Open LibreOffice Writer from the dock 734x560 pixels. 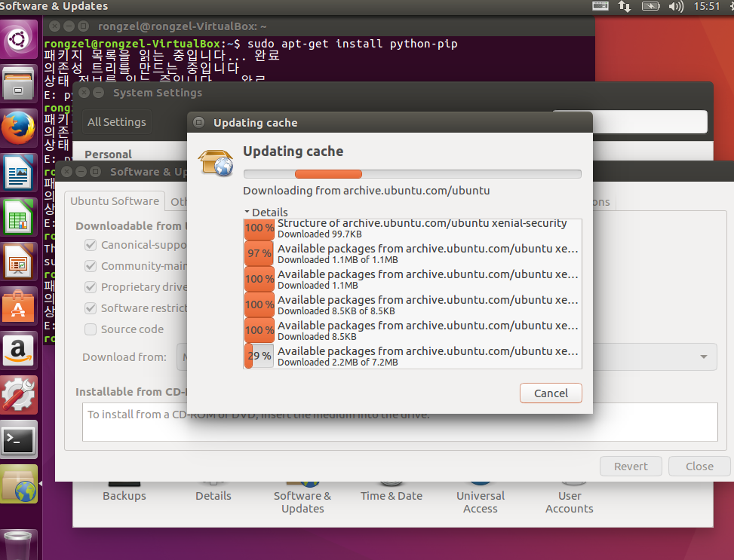click(x=18, y=173)
